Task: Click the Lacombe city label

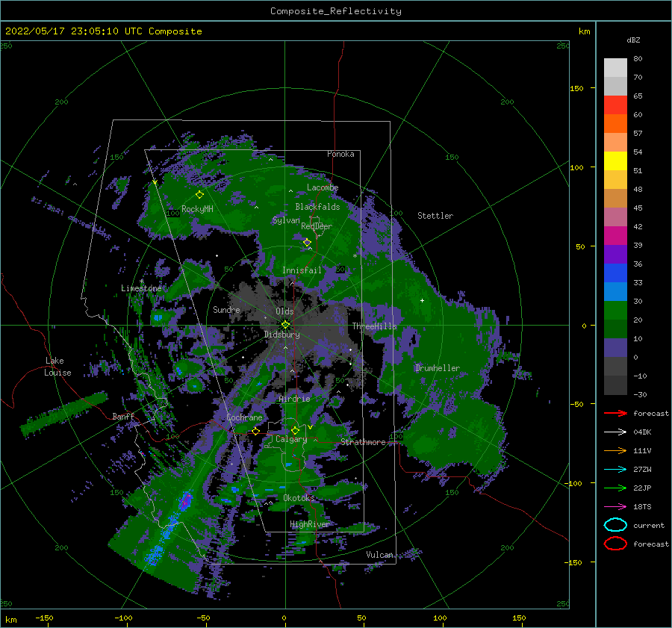Action: (x=323, y=187)
